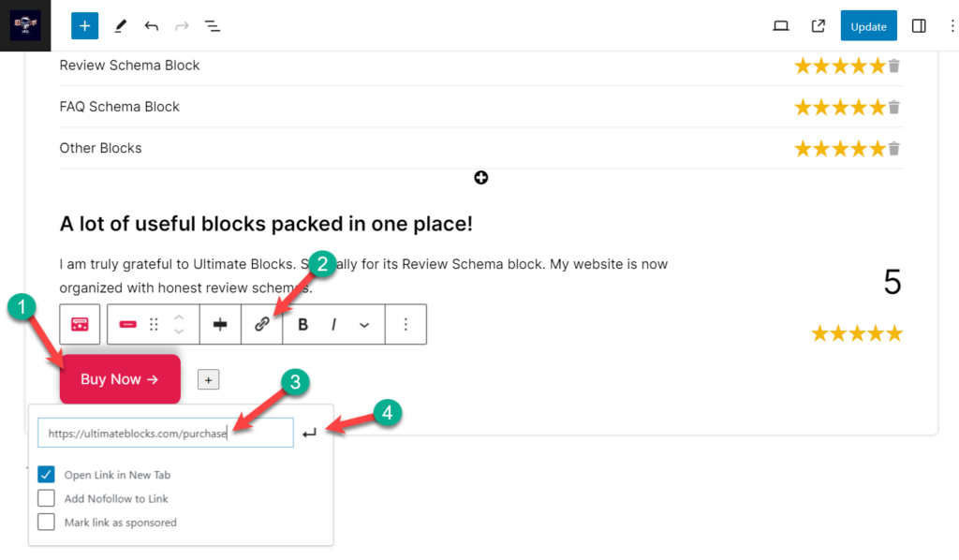Toggle the settings sidebar panel
This screenshot has width=959, height=560.
(919, 25)
